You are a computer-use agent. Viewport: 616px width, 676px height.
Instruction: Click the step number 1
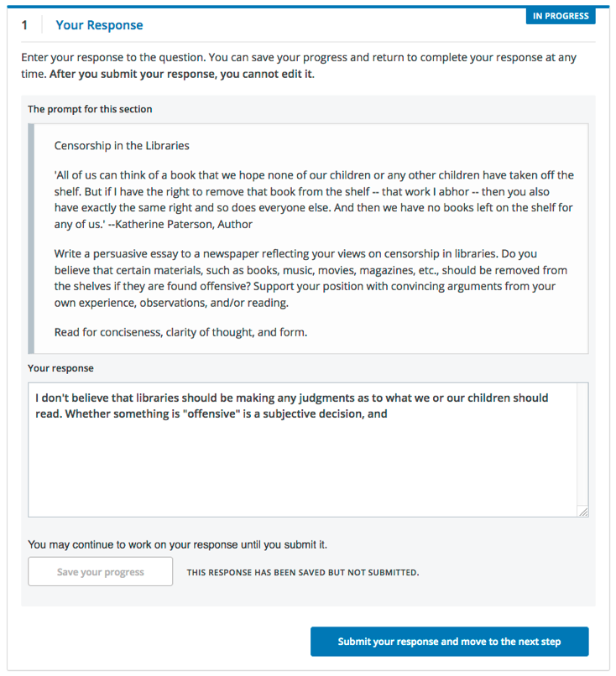pos(25,25)
